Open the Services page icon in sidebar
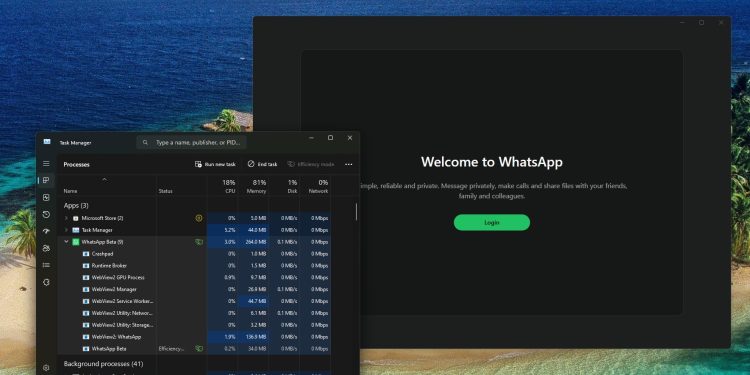 click(46, 282)
